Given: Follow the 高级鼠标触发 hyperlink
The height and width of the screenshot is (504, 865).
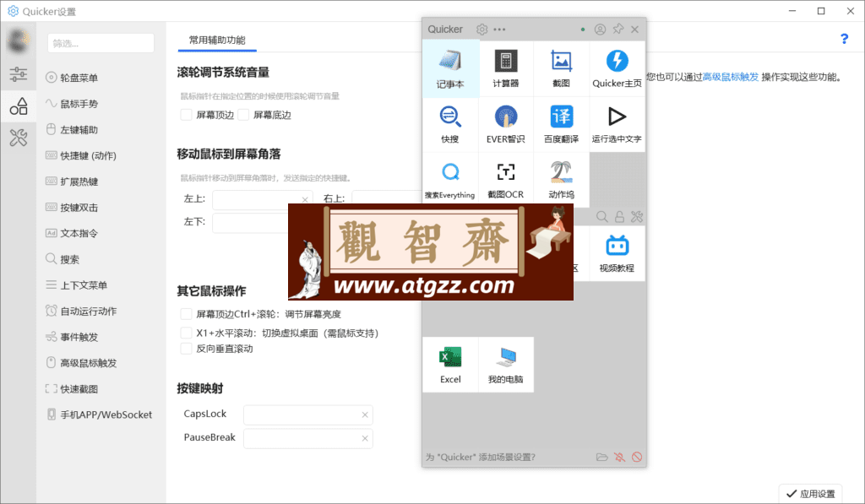Looking at the screenshot, I should pyautogui.click(x=731, y=77).
